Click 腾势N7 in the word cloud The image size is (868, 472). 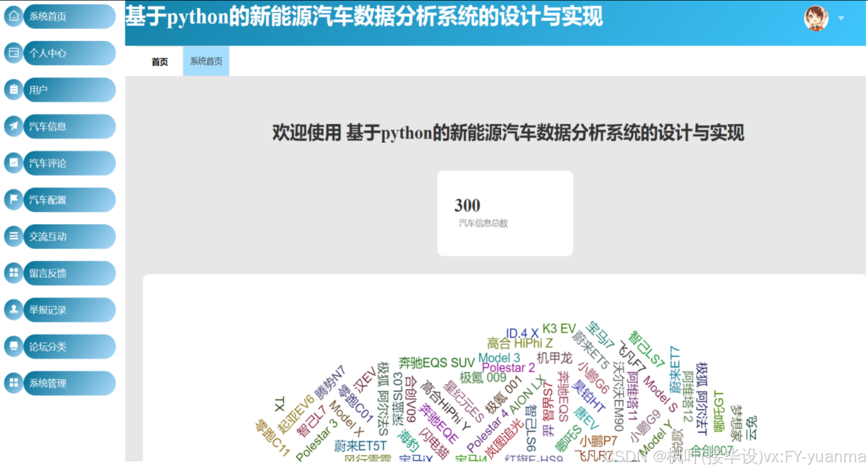[x=330, y=382]
